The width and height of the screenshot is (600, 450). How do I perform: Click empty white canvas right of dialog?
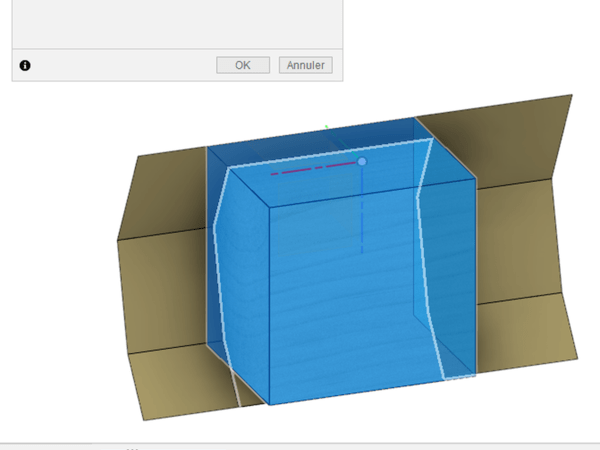470,40
